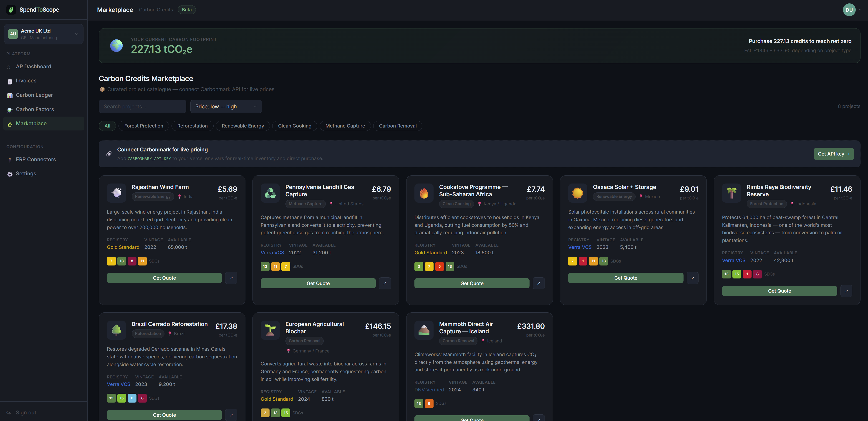
Task: Click the package icon beside Curated project catalogue
Action: tap(102, 89)
